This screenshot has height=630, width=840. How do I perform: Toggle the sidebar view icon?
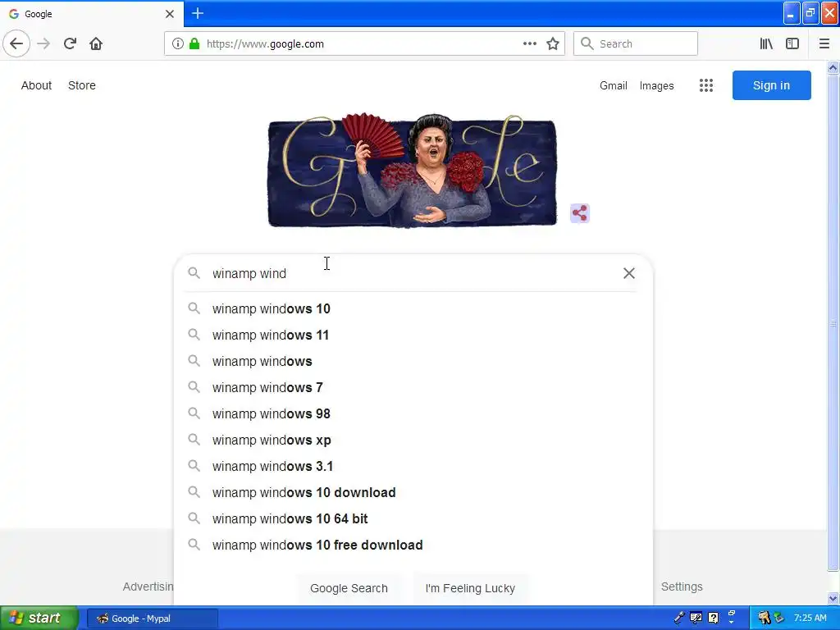(792, 44)
